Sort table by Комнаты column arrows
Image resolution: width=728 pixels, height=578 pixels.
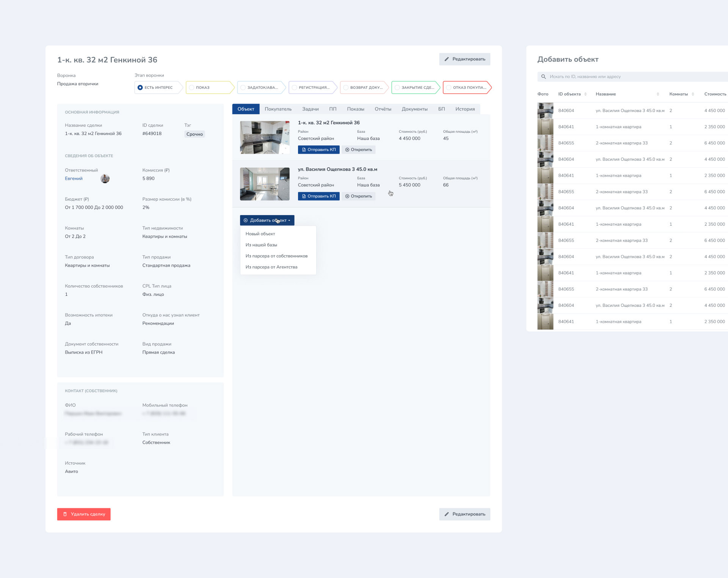692,94
